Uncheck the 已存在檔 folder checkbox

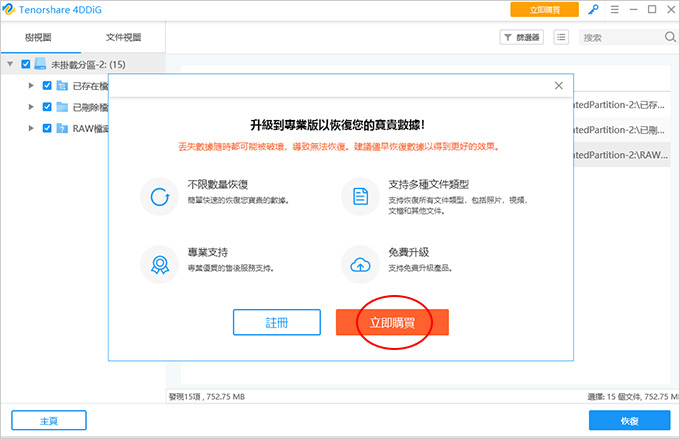click(x=47, y=85)
